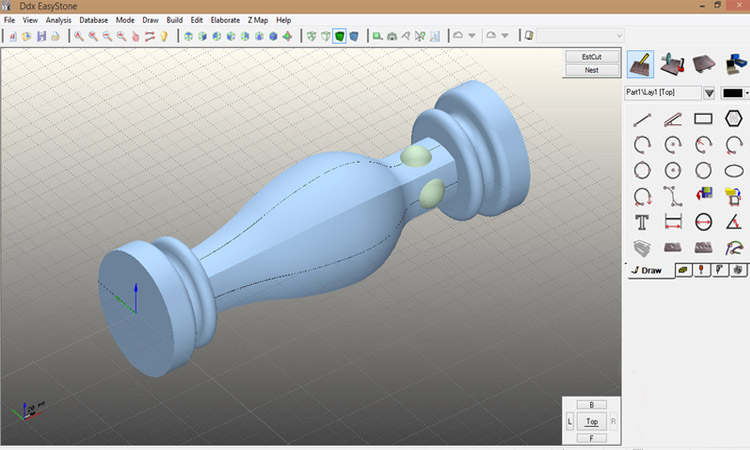Open the empty toolbar combo box
The width and height of the screenshot is (750, 450).
point(580,36)
